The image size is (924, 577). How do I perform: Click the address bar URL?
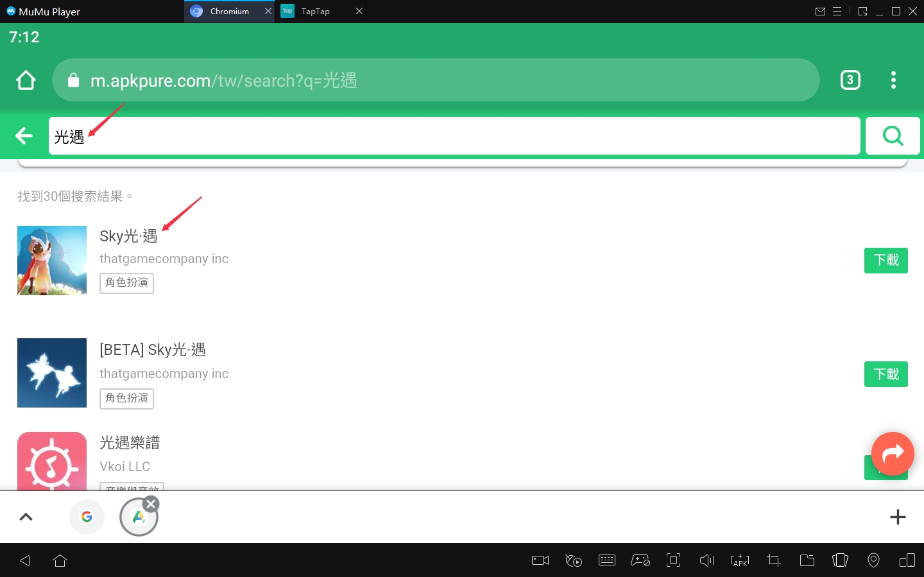pyautogui.click(x=223, y=80)
